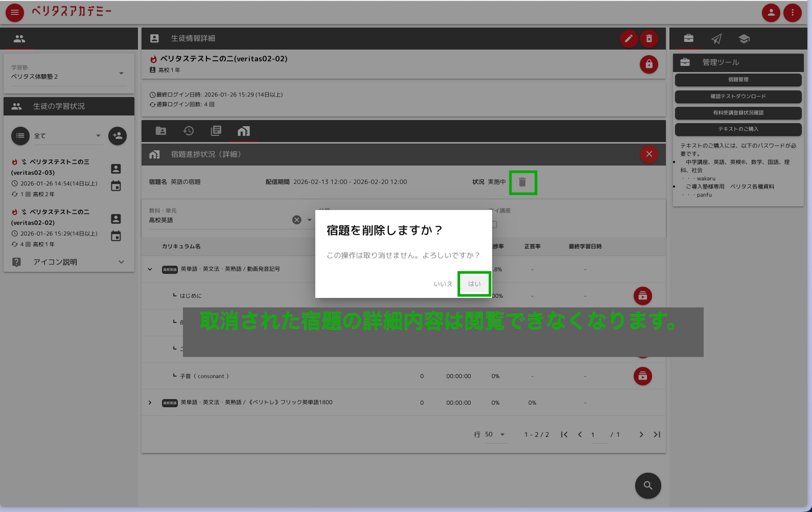The height and width of the screenshot is (512, 812).
Task: Open the library documents tab icon
Action: click(216, 131)
